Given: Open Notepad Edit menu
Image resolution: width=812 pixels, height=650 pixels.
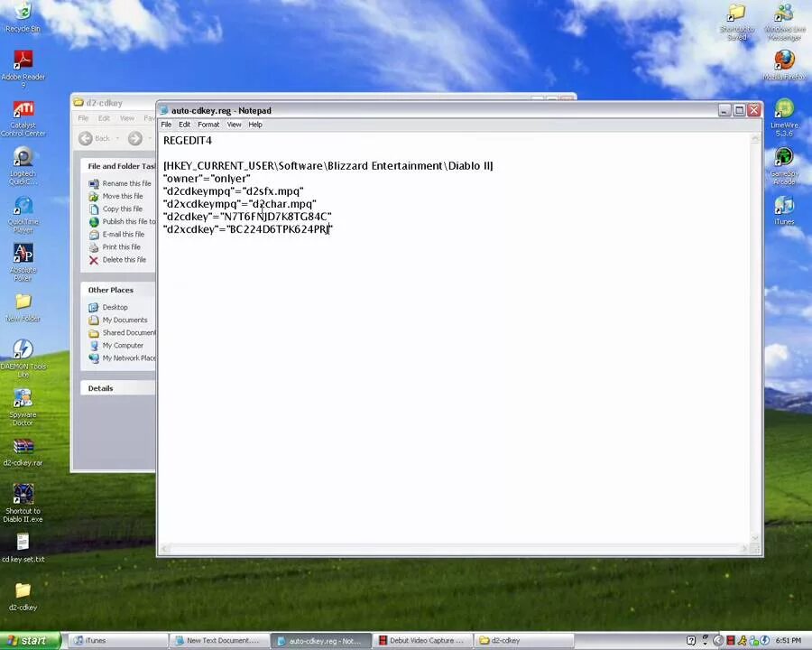Looking at the screenshot, I should click(184, 125).
